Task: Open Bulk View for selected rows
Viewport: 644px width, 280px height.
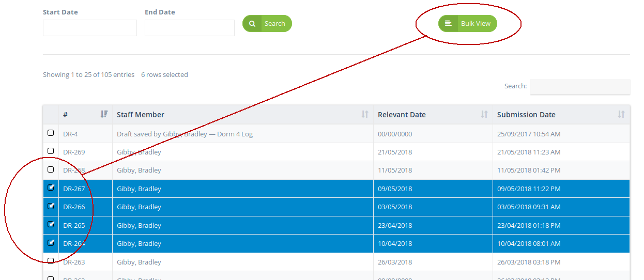Action: pos(468,23)
